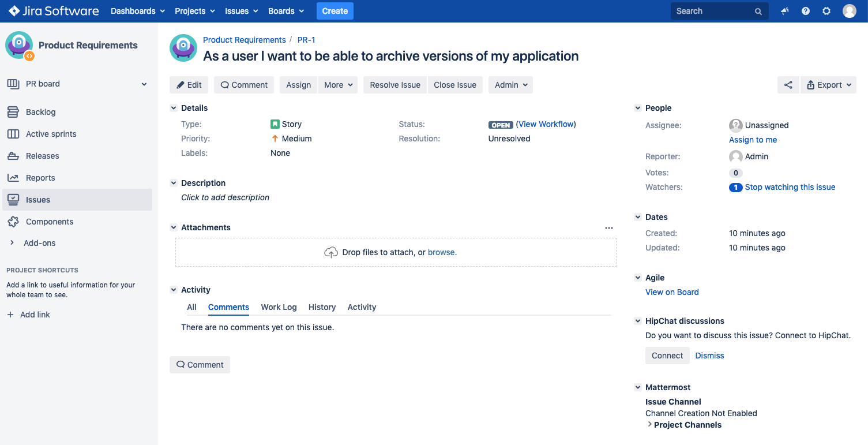This screenshot has width=868, height=445.
Task: Open the Help question mark icon
Action: coord(806,11)
